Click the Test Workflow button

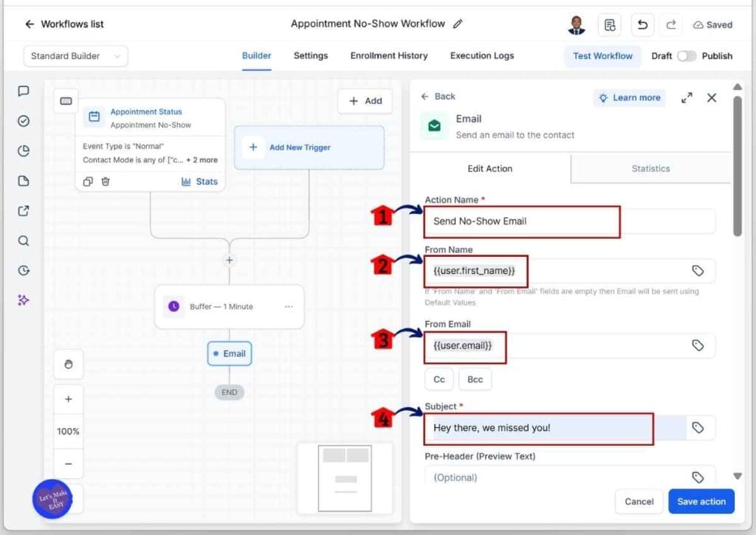[x=602, y=56]
